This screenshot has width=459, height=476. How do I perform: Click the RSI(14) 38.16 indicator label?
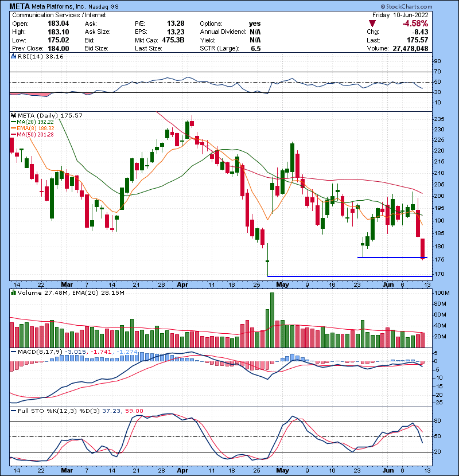pos(40,56)
